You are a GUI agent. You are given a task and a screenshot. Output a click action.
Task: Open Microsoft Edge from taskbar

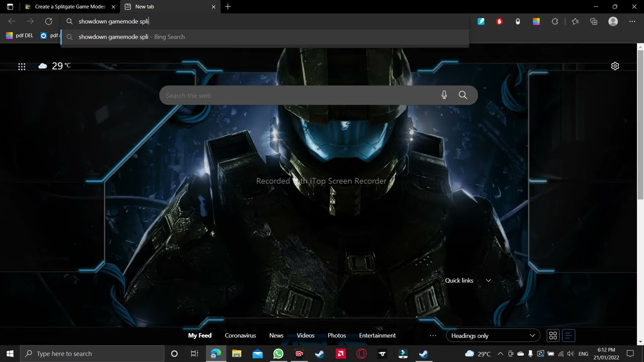tap(216, 353)
